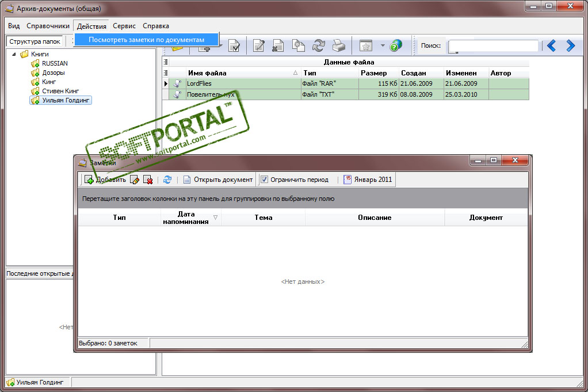Select the Стивен Кинг folder
Image resolution: width=588 pixels, height=392 pixels.
(x=60, y=91)
